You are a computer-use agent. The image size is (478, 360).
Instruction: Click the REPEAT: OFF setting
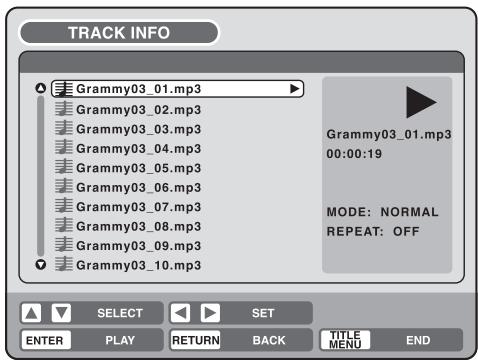pyautogui.click(x=373, y=231)
